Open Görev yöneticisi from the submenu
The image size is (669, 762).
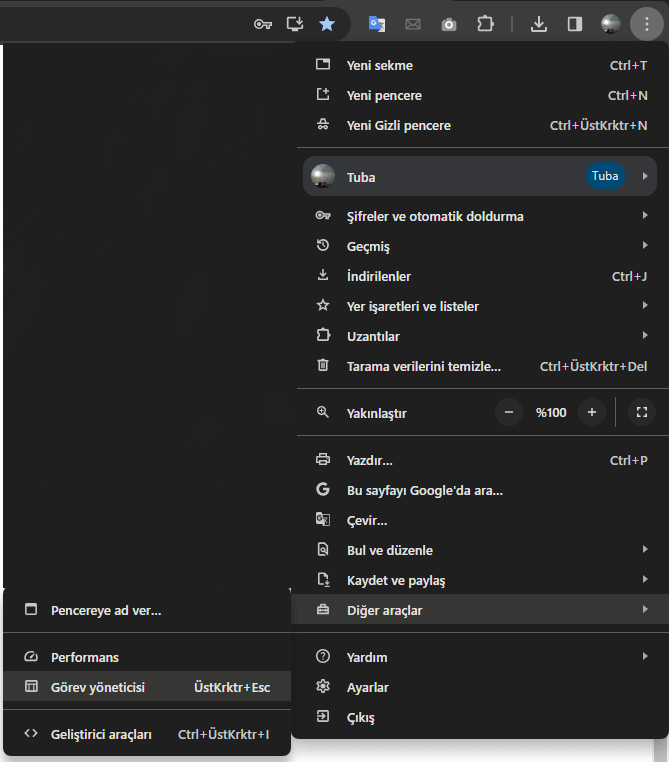(x=147, y=687)
